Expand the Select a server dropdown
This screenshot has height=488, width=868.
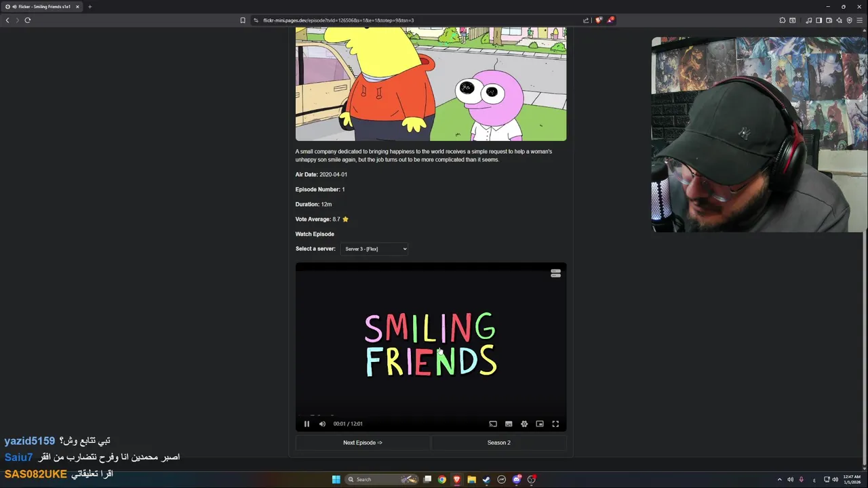coord(374,249)
